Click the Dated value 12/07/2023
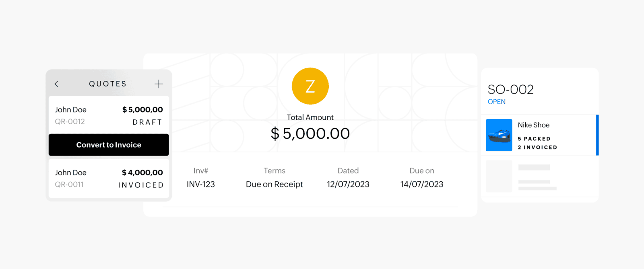 348,184
